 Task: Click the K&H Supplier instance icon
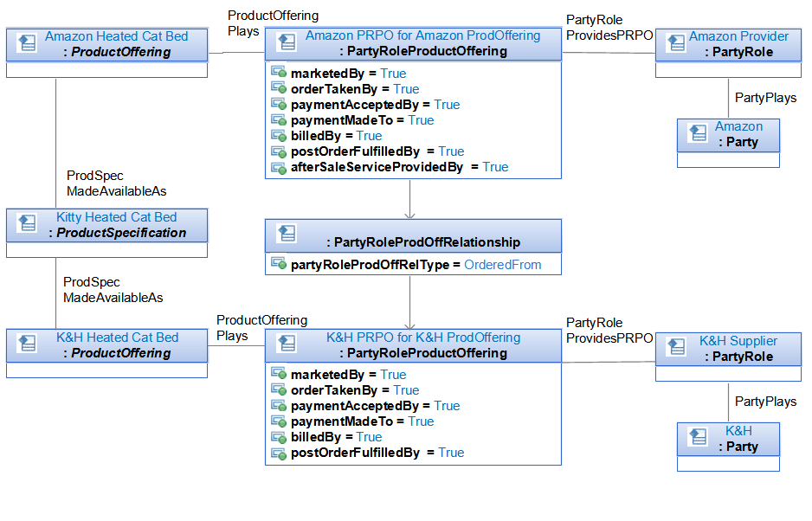(x=677, y=347)
